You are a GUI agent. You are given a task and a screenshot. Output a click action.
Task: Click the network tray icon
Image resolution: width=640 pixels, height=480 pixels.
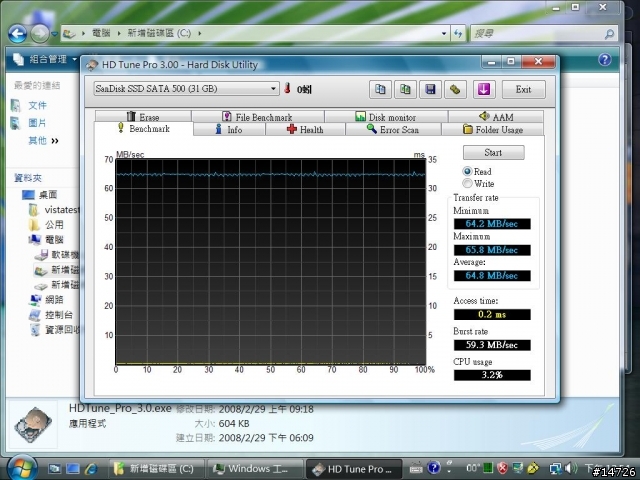tap(555, 468)
